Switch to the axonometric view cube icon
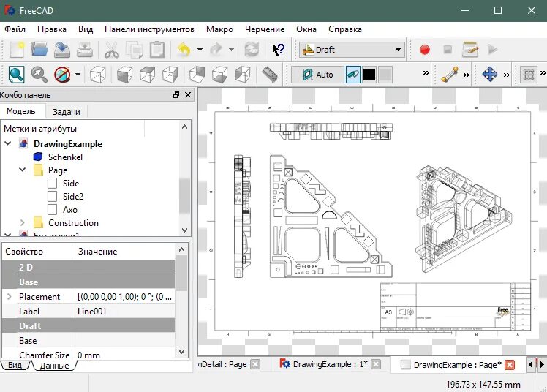Viewport: 547px width, 392px height. 98,75
